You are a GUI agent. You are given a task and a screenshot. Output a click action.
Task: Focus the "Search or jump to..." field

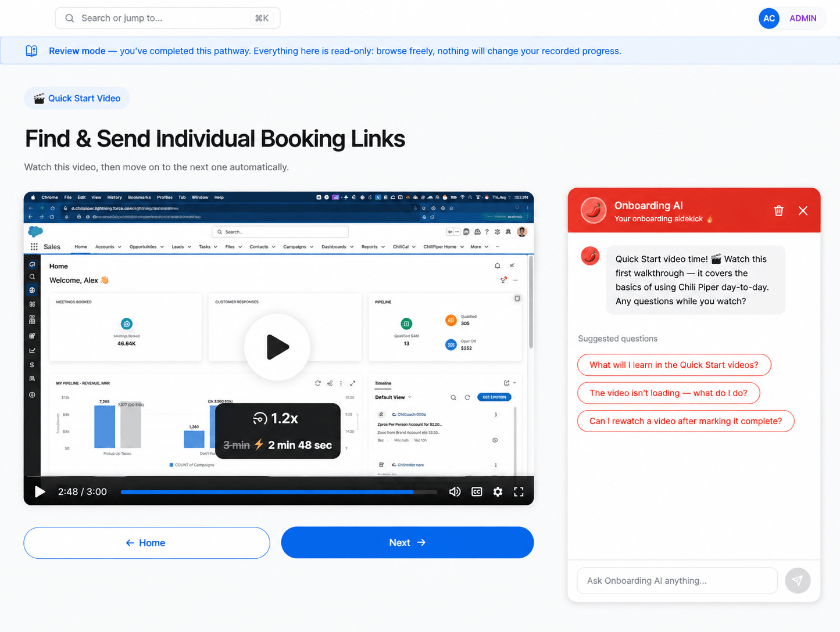(x=167, y=18)
